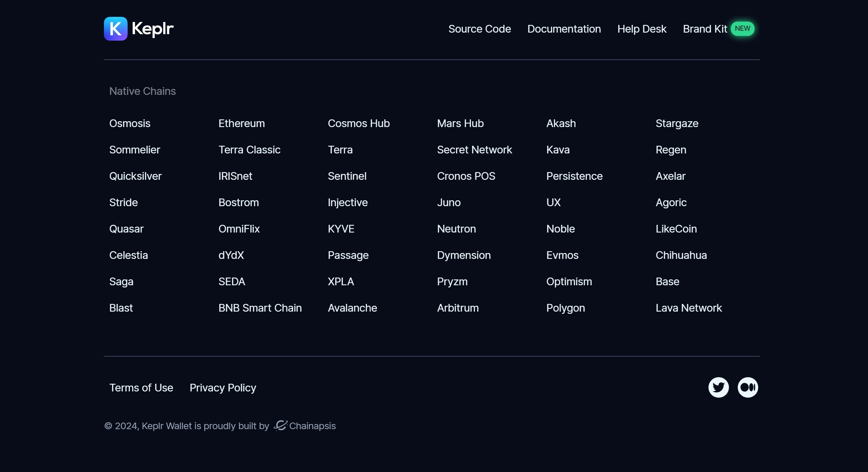This screenshot has height=472, width=868.
Task: Click the Regen chain link
Action: pyautogui.click(x=671, y=150)
